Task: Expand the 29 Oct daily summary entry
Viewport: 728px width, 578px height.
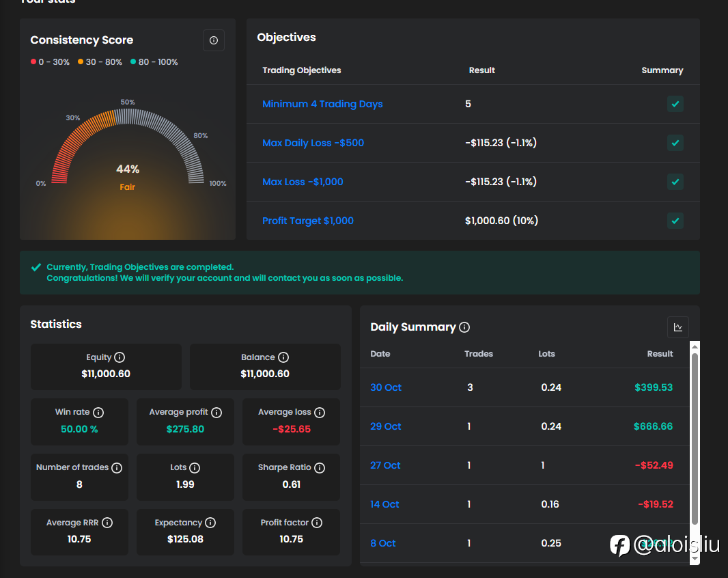Action: pyautogui.click(x=386, y=426)
